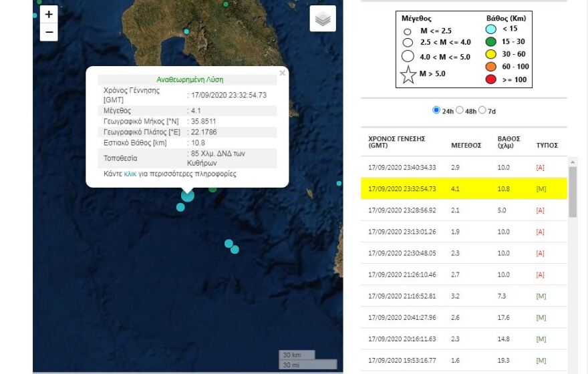The width and height of the screenshot is (588, 374).
Task: Click the red '>= 100' depth swatch
Action: tap(490, 79)
